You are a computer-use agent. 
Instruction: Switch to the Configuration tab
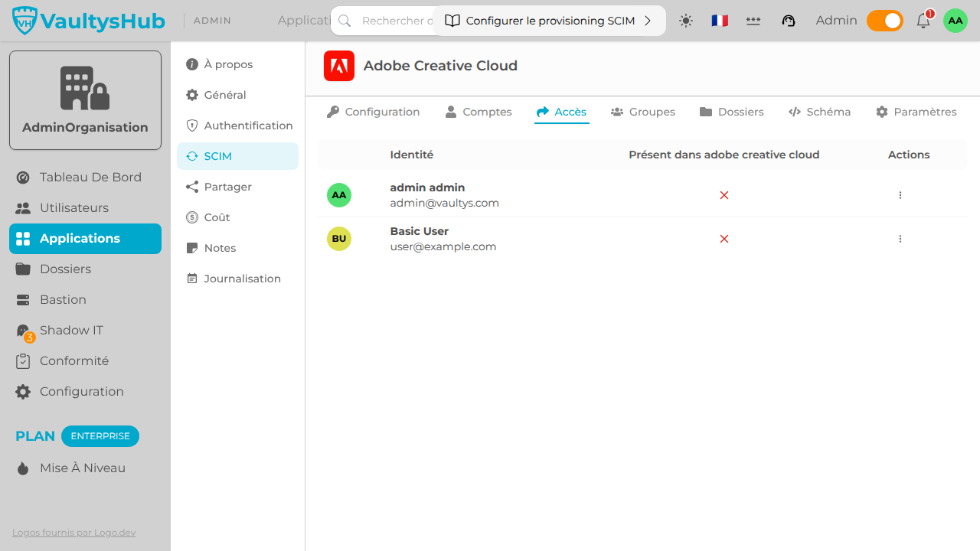(x=373, y=112)
